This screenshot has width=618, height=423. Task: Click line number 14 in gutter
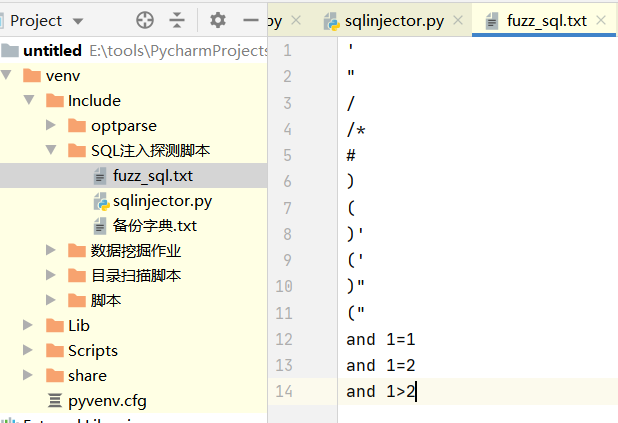(x=284, y=391)
